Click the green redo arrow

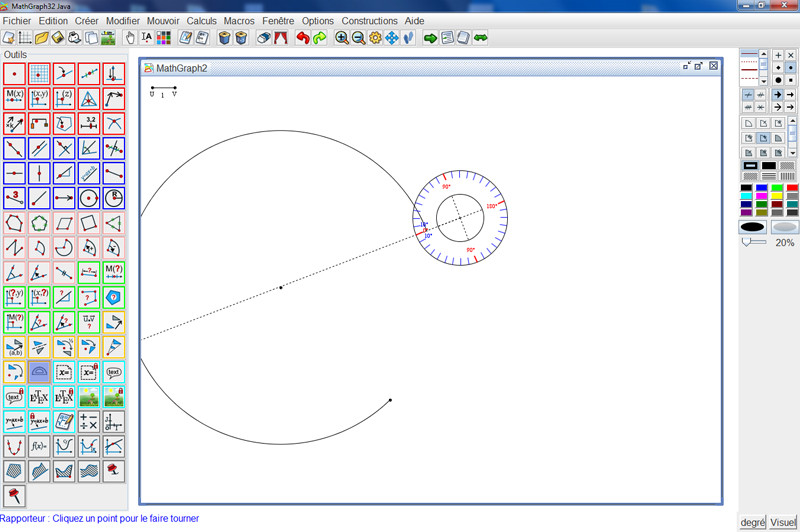[x=320, y=38]
